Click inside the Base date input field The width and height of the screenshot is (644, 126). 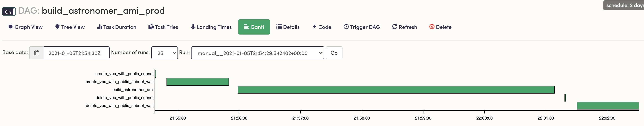[76, 53]
